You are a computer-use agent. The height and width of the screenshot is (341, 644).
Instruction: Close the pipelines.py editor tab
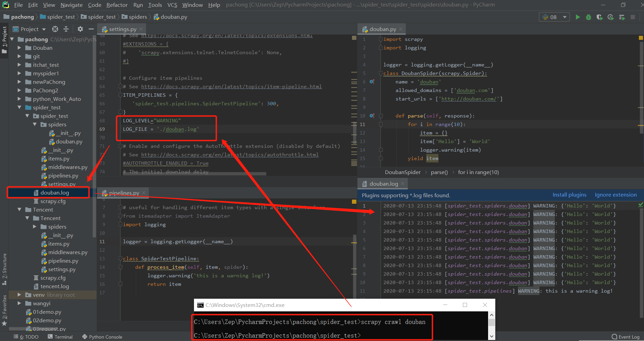point(144,193)
